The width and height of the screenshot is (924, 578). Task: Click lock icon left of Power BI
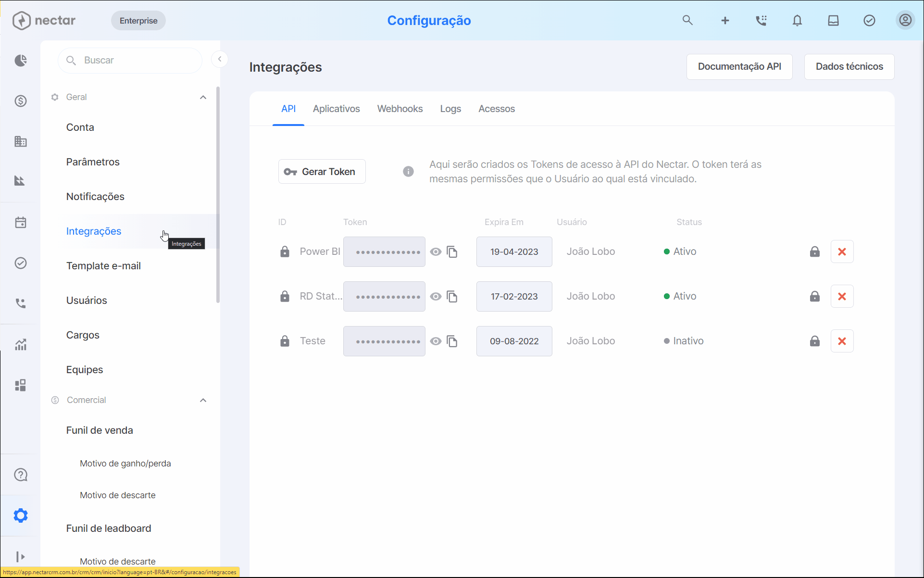pyautogui.click(x=285, y=251)
